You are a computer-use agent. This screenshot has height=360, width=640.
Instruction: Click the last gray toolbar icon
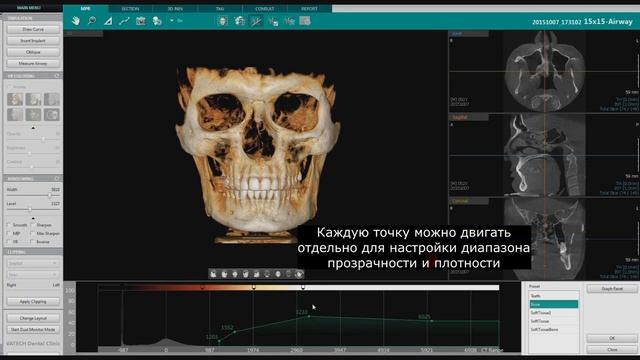[x=305, y=21]
